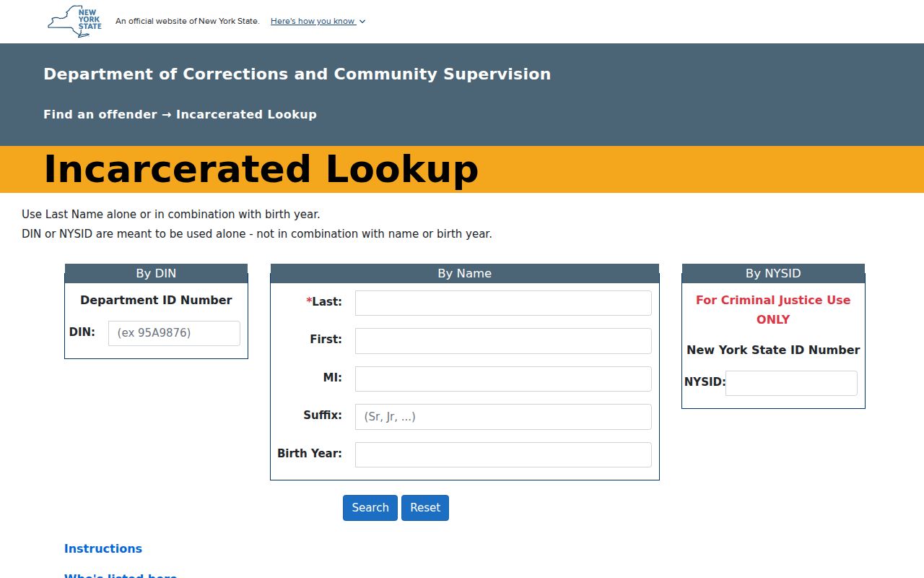Click the "For Criminal Justice Use ONLY" notice
The width and height of the screenshot is (924, 578).
(x=773, y=309)
